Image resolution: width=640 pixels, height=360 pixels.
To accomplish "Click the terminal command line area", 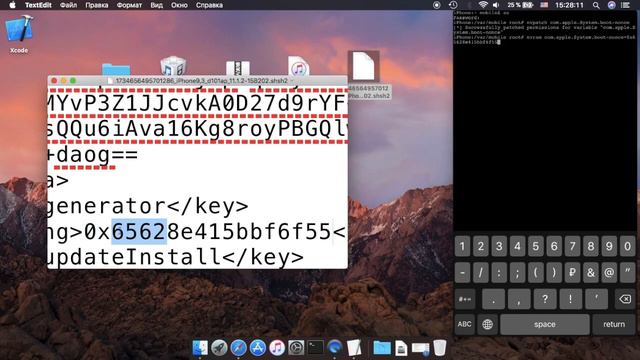I will tap(544, 40).
